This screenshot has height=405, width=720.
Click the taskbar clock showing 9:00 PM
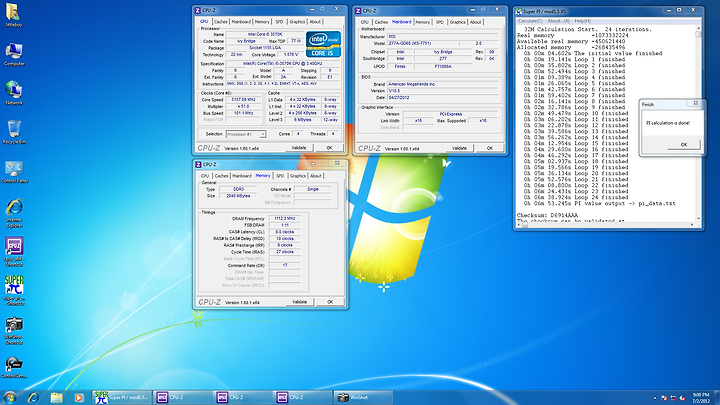[x=701, y=398]
